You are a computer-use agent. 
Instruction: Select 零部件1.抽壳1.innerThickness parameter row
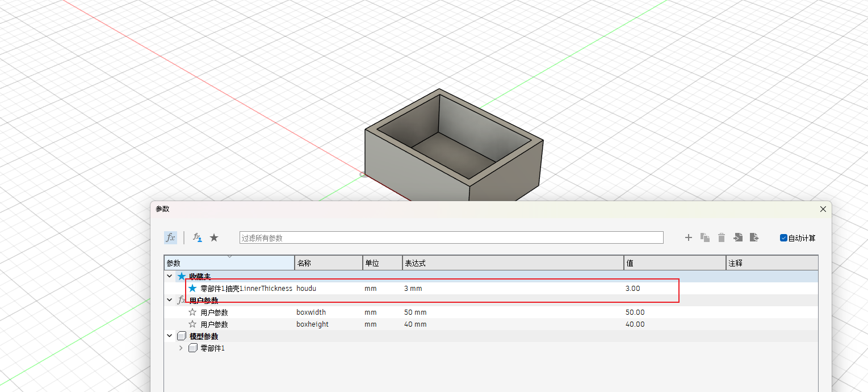tap(491, 289)
